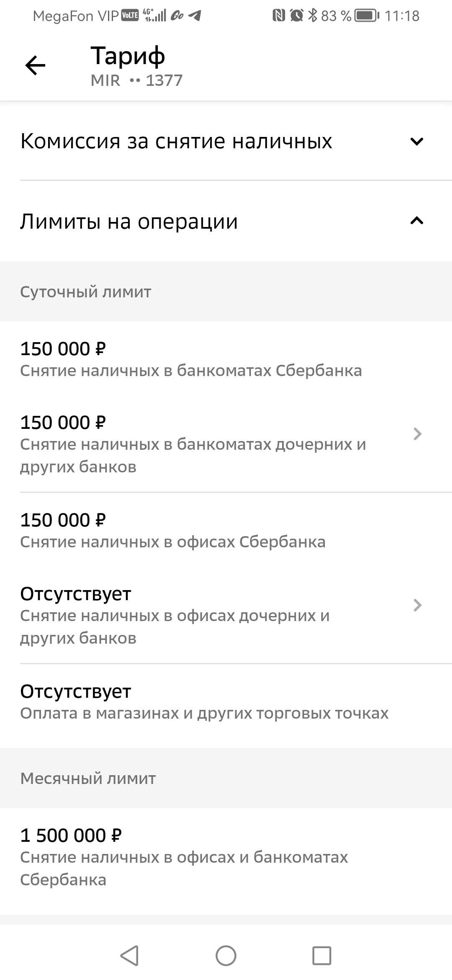
Task: Tap the "Лимиты на операции" heading
Action: click(x=129, y=222)
